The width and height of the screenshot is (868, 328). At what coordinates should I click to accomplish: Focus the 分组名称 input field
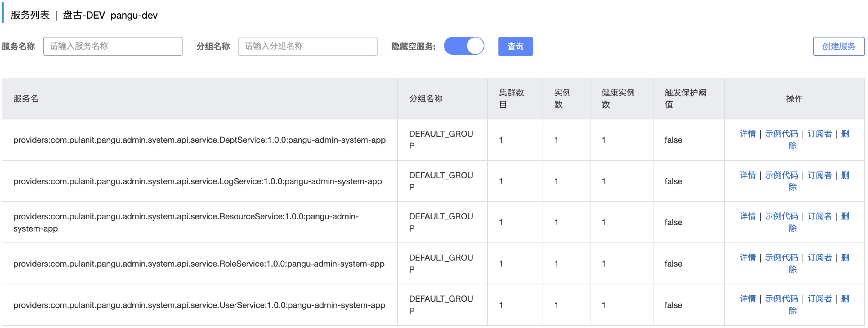click(x=308, y=47)
